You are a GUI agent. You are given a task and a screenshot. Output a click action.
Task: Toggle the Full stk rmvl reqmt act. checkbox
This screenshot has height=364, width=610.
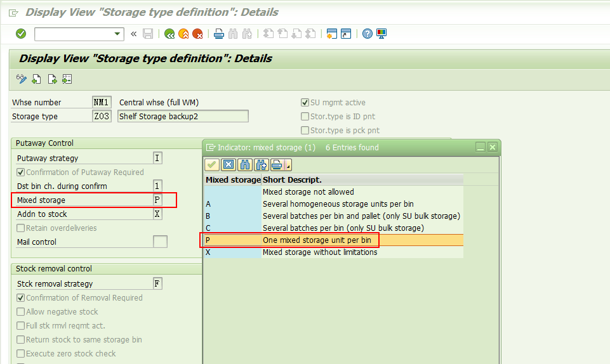click(x=20, y=326)
